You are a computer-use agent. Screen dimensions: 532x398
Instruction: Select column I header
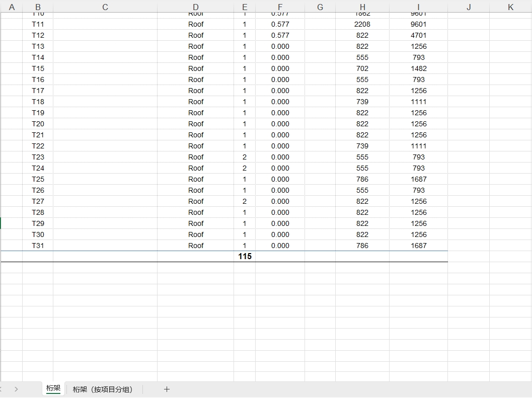[418, 7]
